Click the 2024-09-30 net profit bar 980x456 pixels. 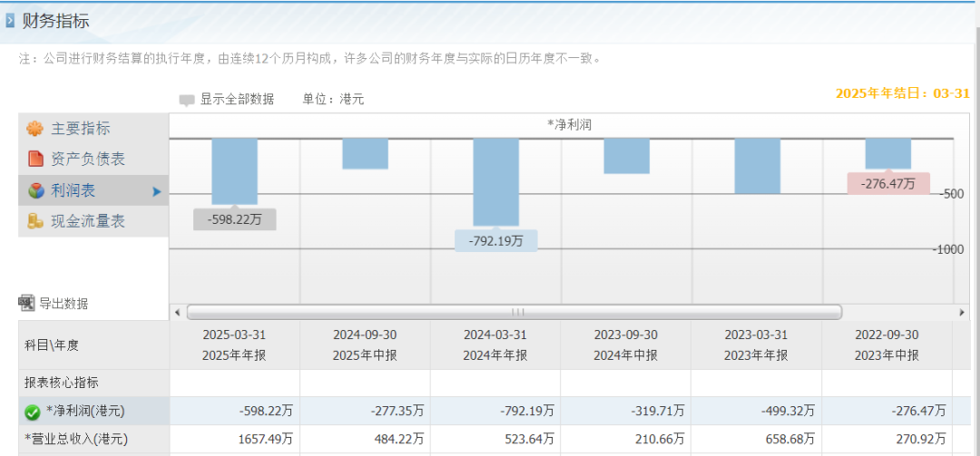click(x=365, y=154)
